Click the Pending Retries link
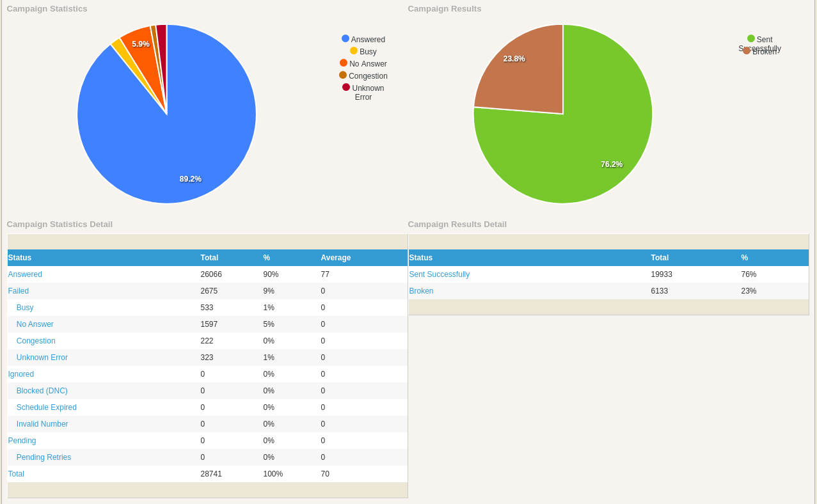Screen dimensions: 817x504 click(x=44, y=457)
